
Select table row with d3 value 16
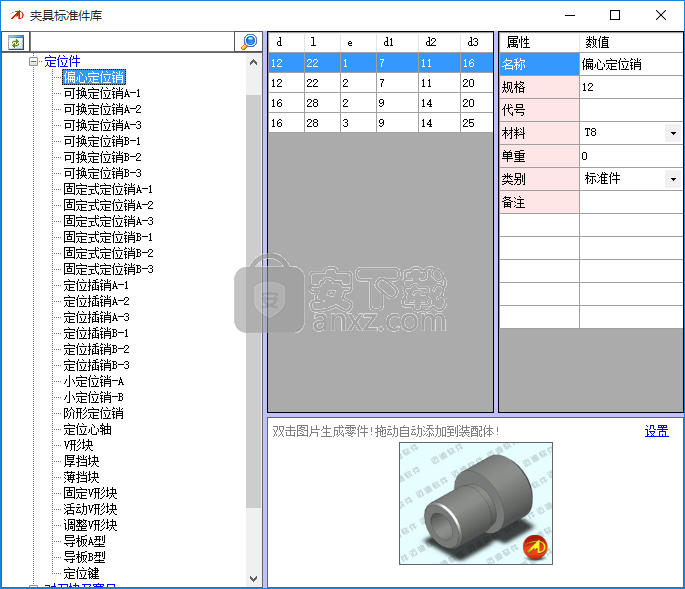click(381, 63)
